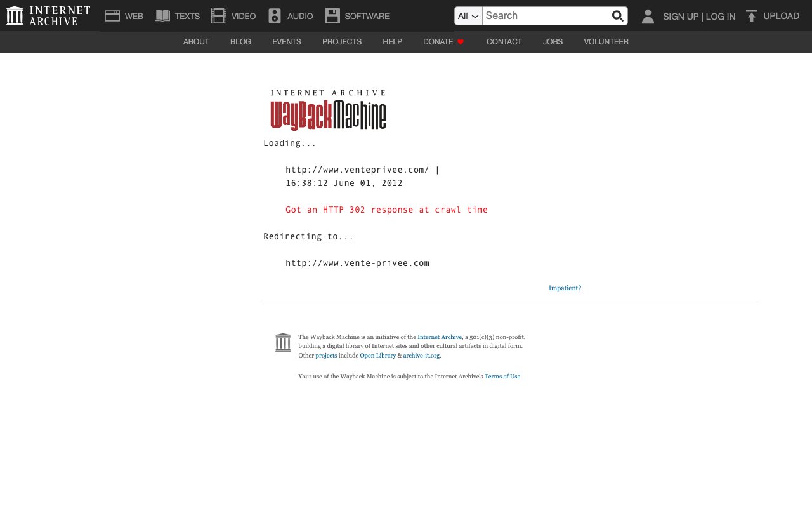Screen dimensions: 812x508
Task: Focus the Search input field
Action: (546, 16)
